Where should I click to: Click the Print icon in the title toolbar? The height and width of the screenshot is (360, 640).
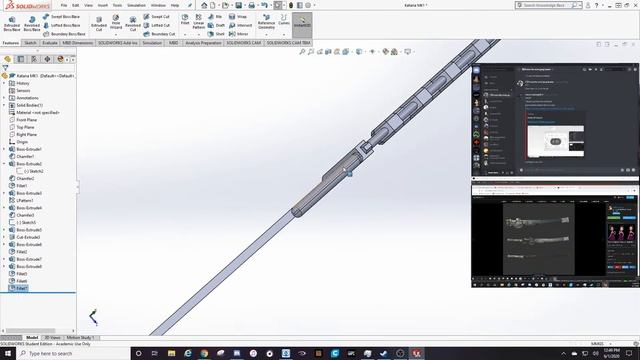click(x=251, y=5)
